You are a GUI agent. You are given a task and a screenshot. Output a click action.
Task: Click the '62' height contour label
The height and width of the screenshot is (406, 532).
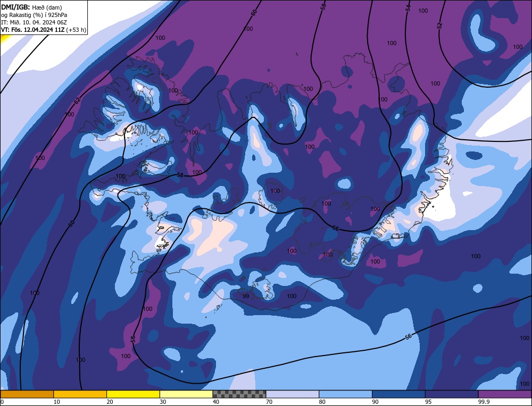[x=77, y=100]
